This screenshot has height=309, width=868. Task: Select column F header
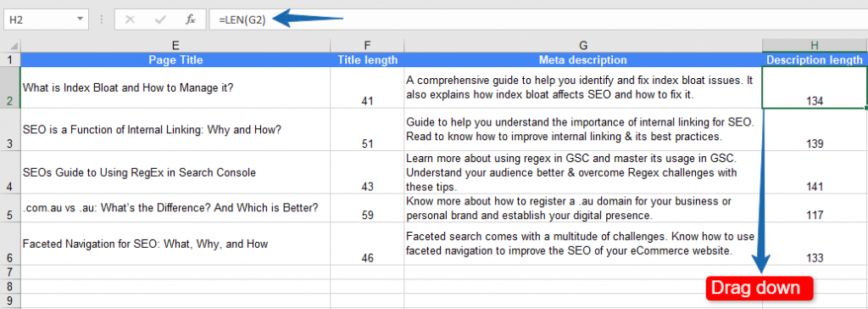368,46
